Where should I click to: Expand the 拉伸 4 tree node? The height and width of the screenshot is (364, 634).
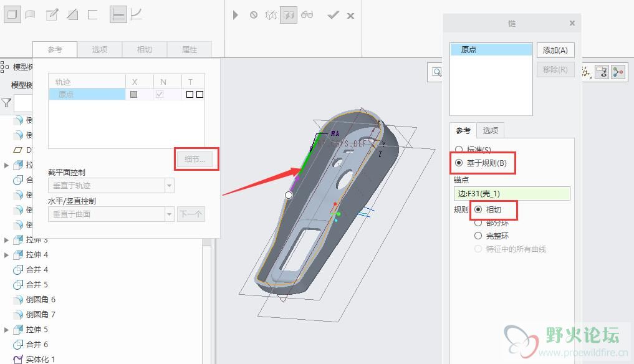(x=6, y=255)
